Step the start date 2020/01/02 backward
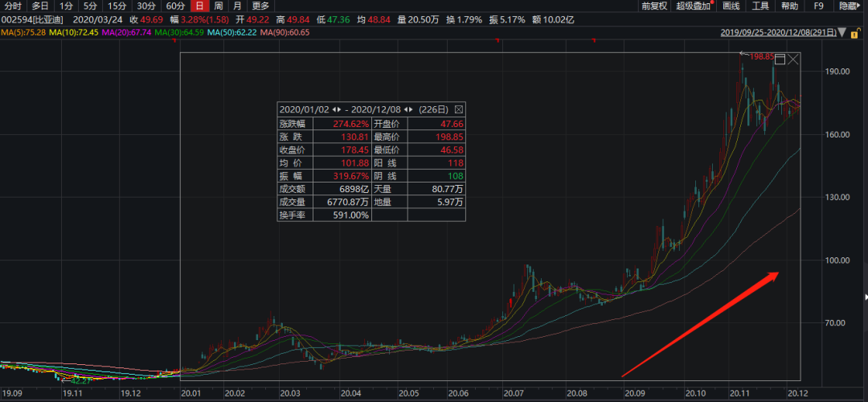 coord(334,109)
